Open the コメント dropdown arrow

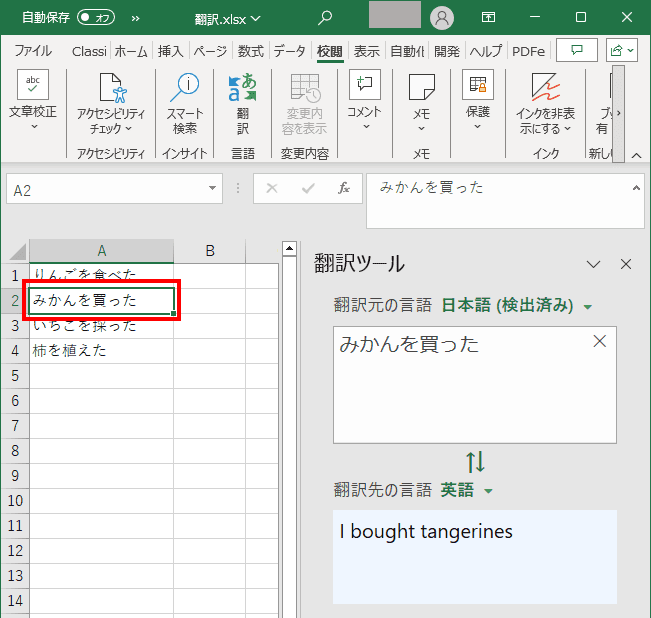click(366, 127)
